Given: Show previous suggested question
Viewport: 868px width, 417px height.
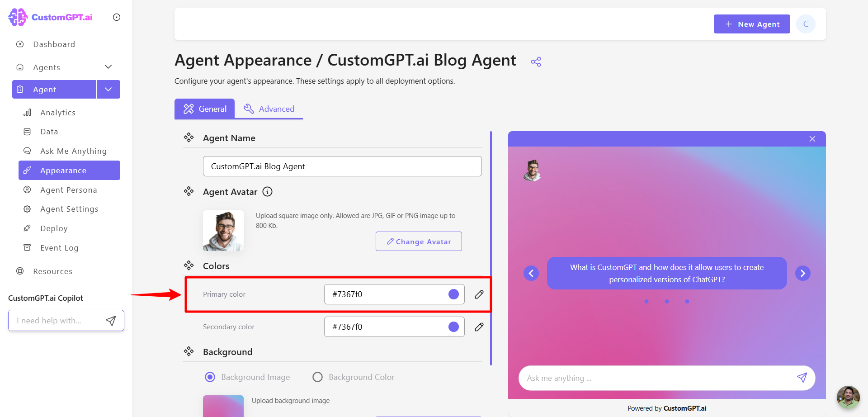Looking at the screenshot, I should pos(531,273).
